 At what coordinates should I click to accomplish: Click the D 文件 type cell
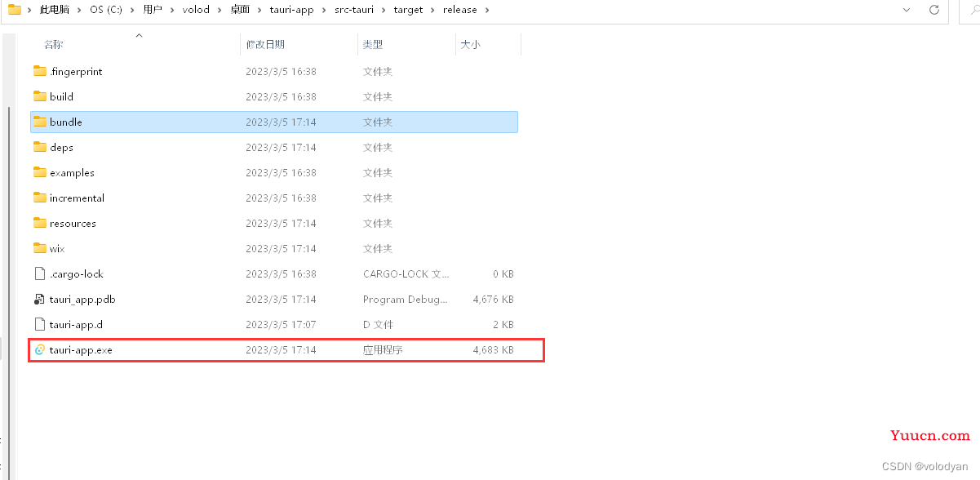378,324
